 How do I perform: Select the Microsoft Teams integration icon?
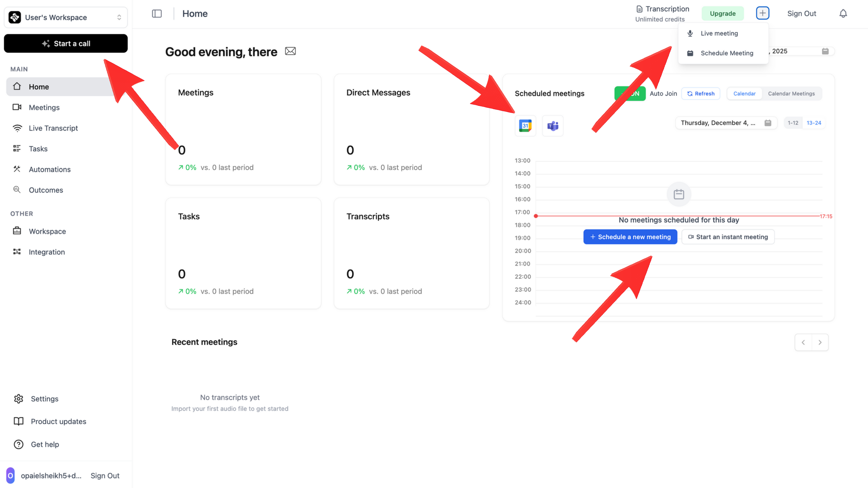[x=553, y=126]
